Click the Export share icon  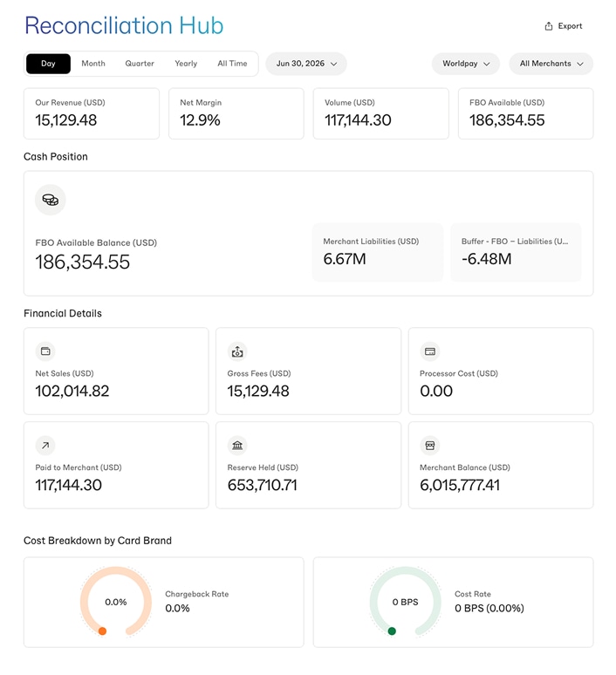(x=548, y=26)
